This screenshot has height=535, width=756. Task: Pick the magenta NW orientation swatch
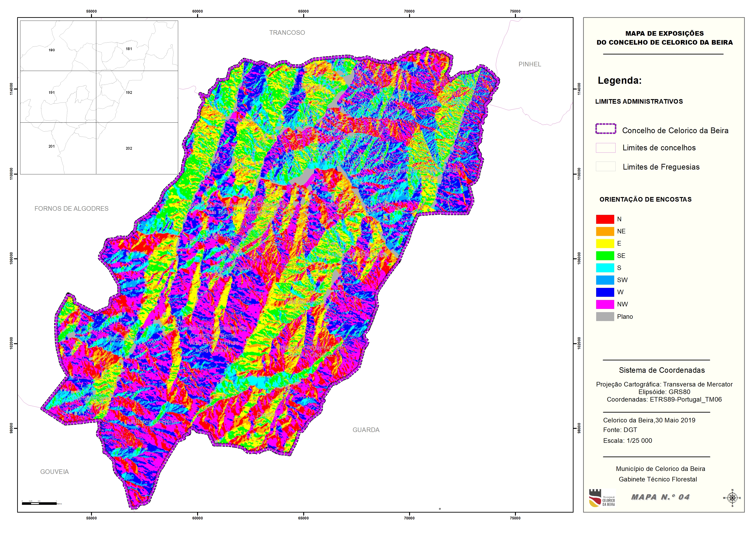coord(605,304)
